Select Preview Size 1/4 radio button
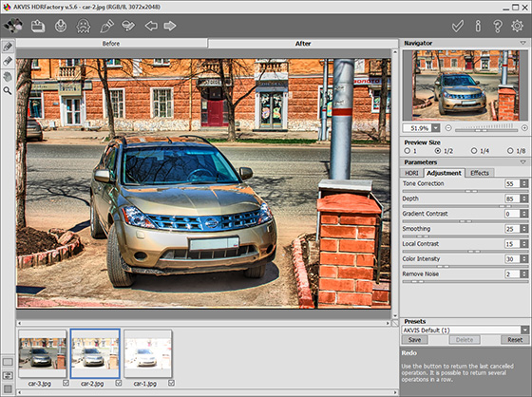The height and width of the screenshot is (397, 532). pos(474,151)
